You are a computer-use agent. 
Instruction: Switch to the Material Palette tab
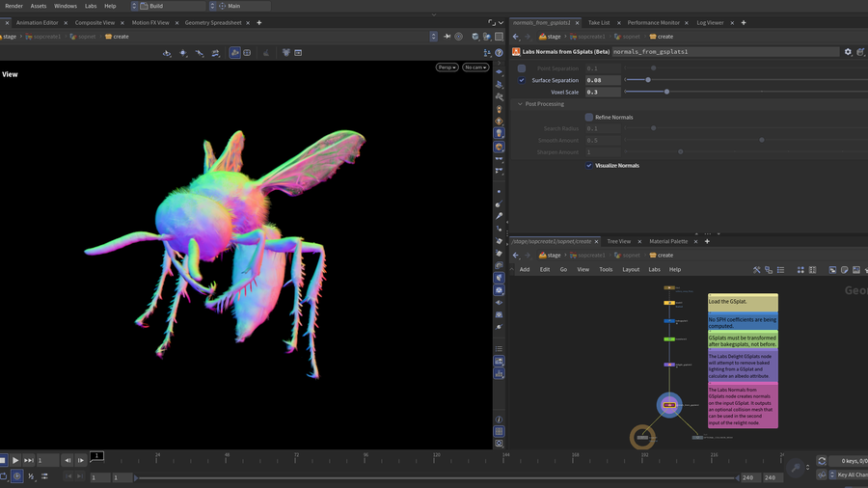click(668, 241)
